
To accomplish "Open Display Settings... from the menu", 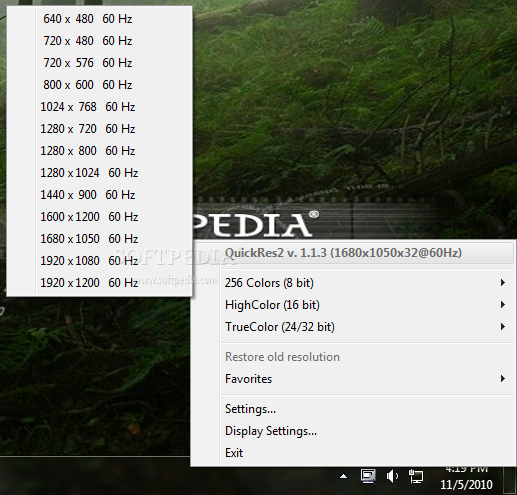I will (353, 431).
